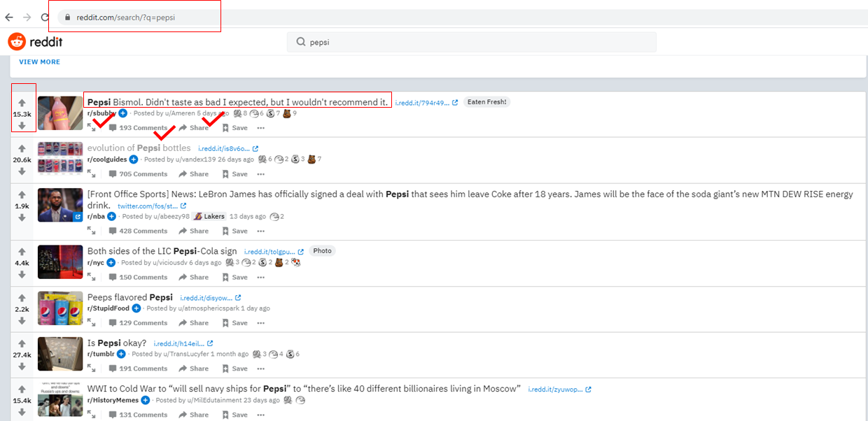Upvote the evolution of Pepsi bottles post
The width and height of the screenshot is (868, 421).
[x=22, y=148]
